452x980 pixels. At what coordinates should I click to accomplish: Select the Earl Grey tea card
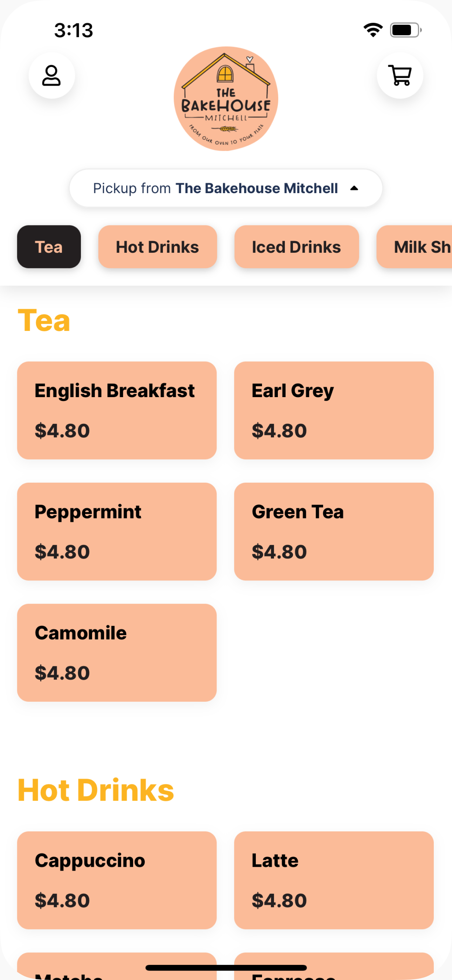click(334, 410)
